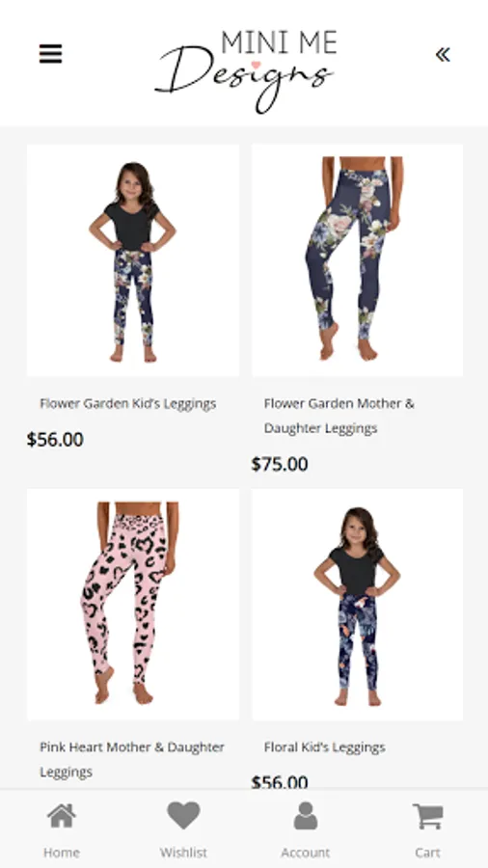View Flower Garden Kid's Leggings product photo
Image resolution: width=488 pixels, height=868 pixels.
click(133, 260)
